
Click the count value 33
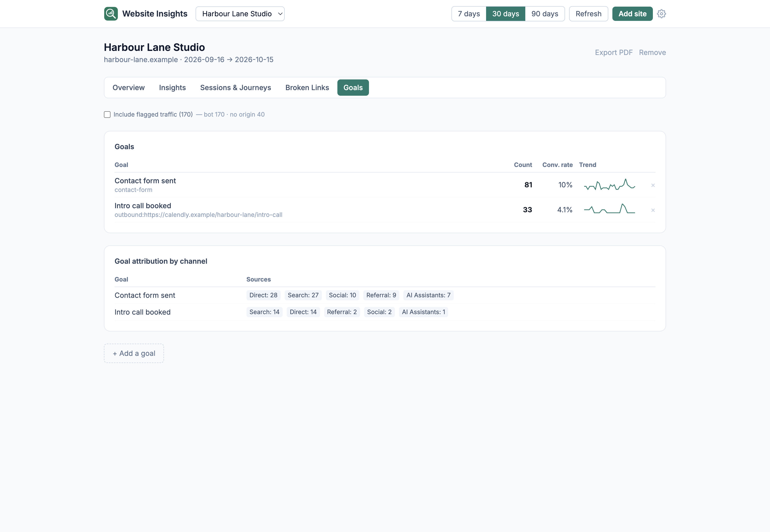point(527,210)
